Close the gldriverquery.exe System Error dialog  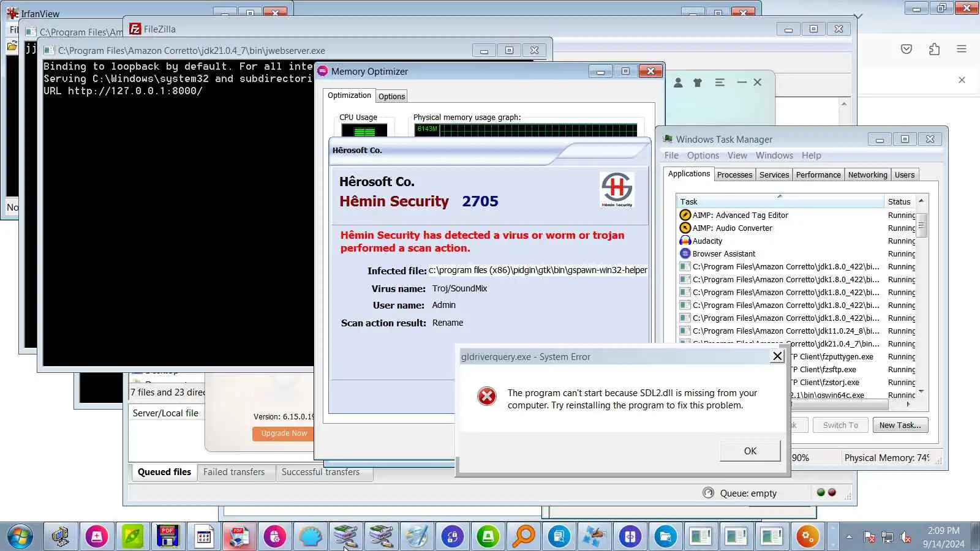click(777, 356)
